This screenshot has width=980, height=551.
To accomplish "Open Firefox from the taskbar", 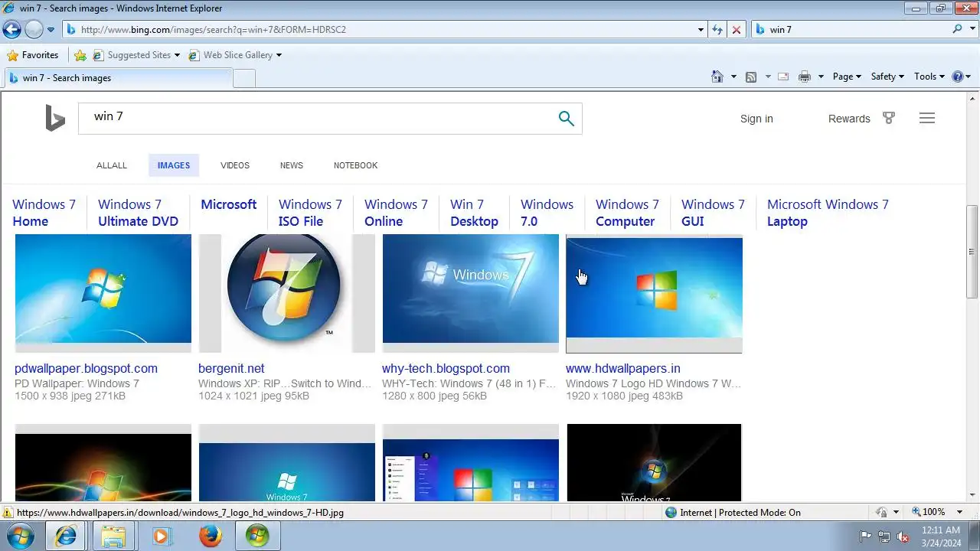I will [x=210, y=536].
